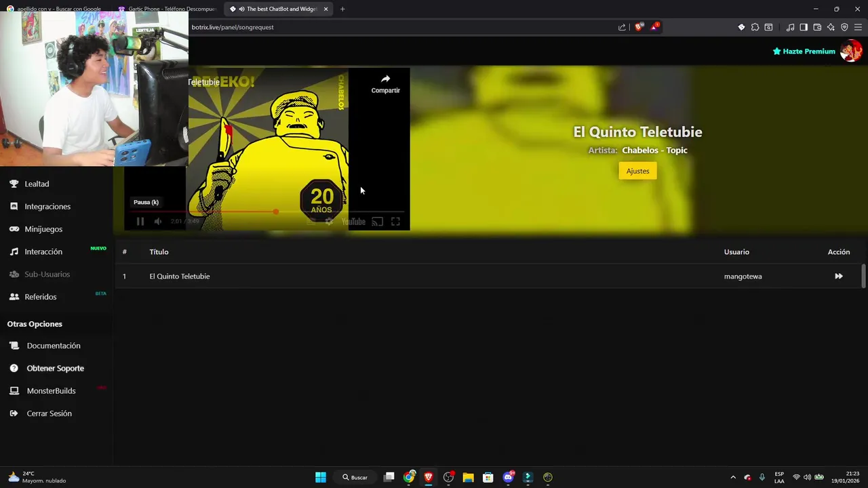Open the weather widget on taskbar
The height and width of the screenshot is (488, 868).
[x=37, y=477]
